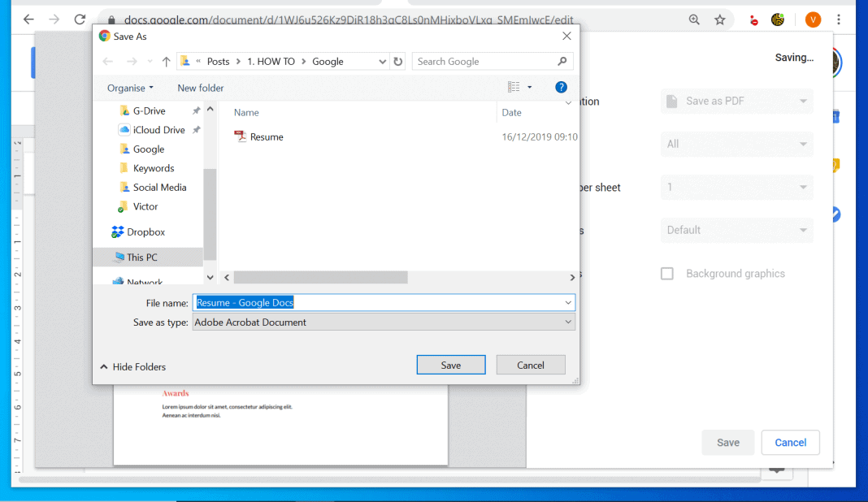Viewport: 868px width, 502px height.
Task: Open Default margins dropdown
Action: click(x=737, y=230)
